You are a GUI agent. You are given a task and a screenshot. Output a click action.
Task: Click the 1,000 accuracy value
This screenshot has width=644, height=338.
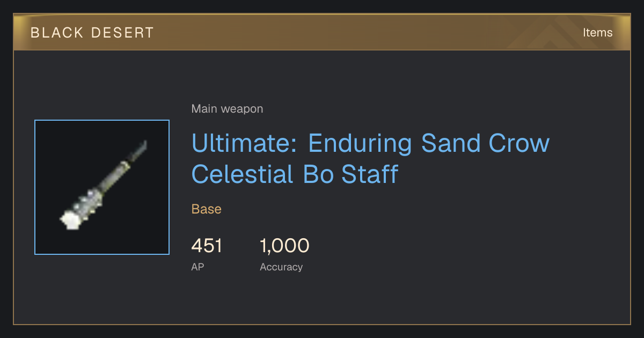tap(284, 246)
